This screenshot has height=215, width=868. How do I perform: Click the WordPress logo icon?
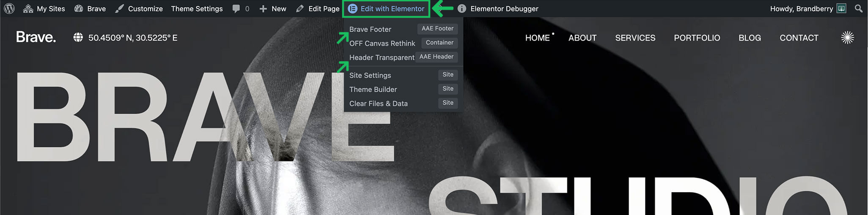(x=9, y=8)
